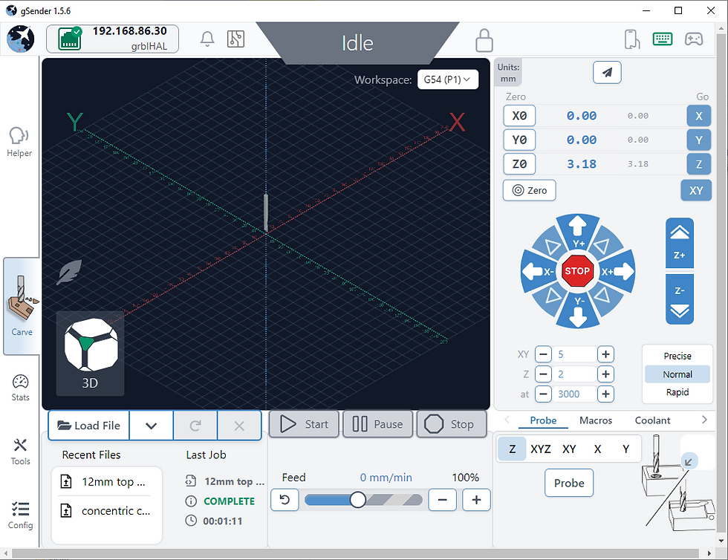728x560 pixels.
Task: Open the notifications bell
Action: pyautogui.click(x=207, y=39)
